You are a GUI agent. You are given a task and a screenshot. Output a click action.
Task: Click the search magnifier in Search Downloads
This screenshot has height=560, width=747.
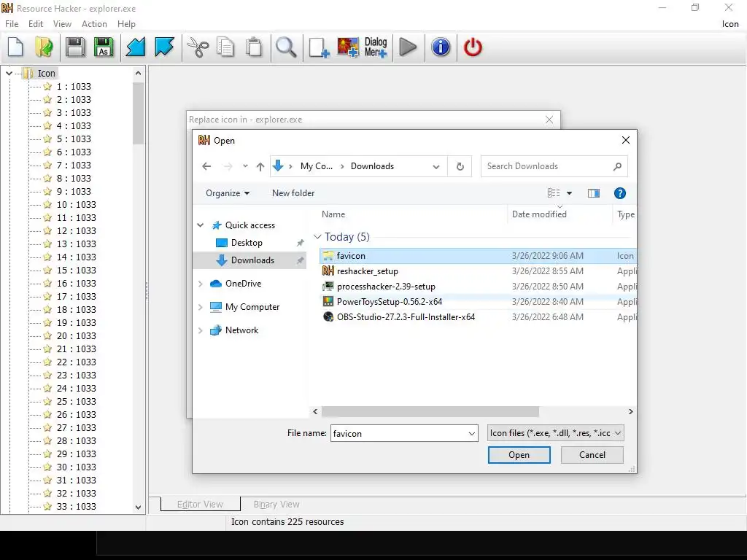pyautogui.click(x=617, y=166)
